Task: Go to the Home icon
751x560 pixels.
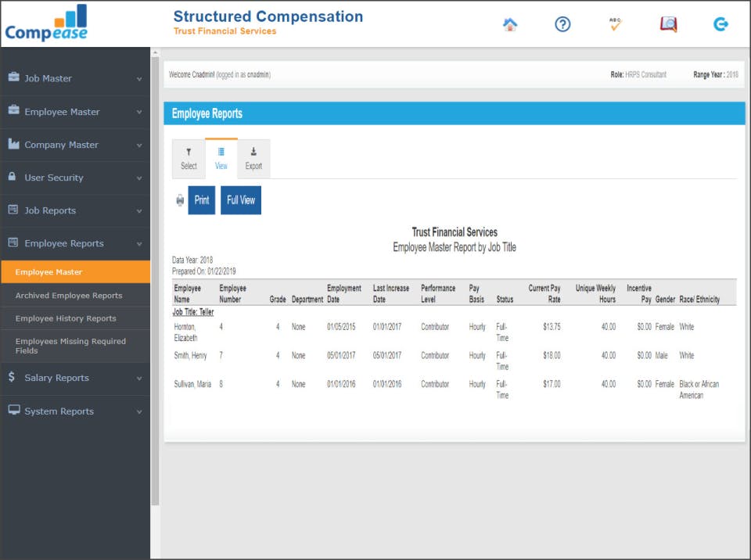Action: [510, 24]
